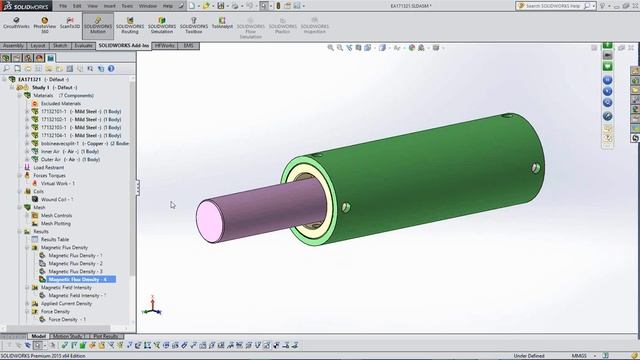Open the dropdown arrow beside Save icon

pyautogui.click(x=227, y=6)
